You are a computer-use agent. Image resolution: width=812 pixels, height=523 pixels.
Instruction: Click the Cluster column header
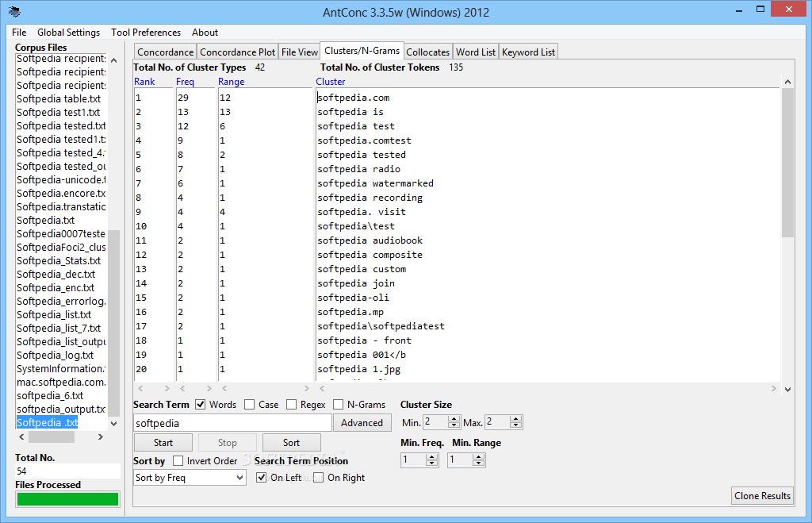(331, 82)
